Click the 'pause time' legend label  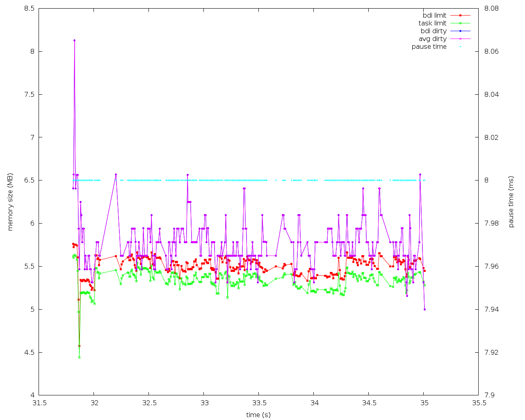(429, 47)
